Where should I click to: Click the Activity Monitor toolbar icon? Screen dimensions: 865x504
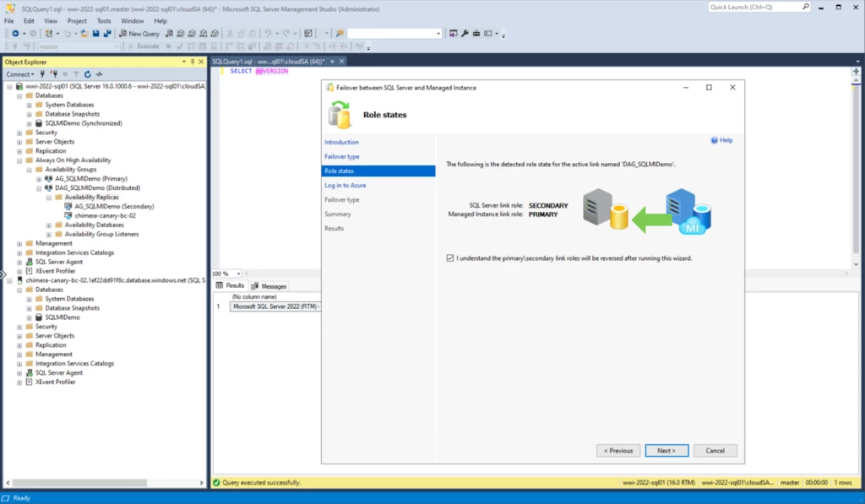point(307,34)
